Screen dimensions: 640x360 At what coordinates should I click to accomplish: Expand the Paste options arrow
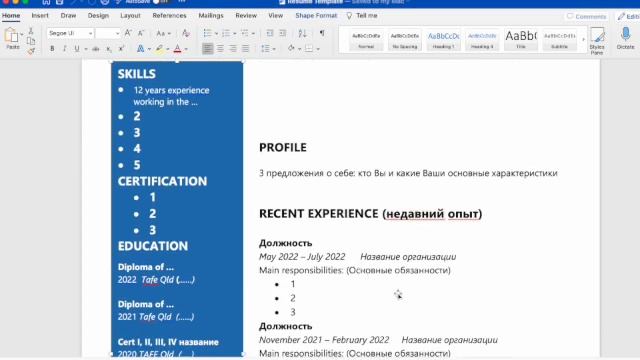[x=22, y=34]
